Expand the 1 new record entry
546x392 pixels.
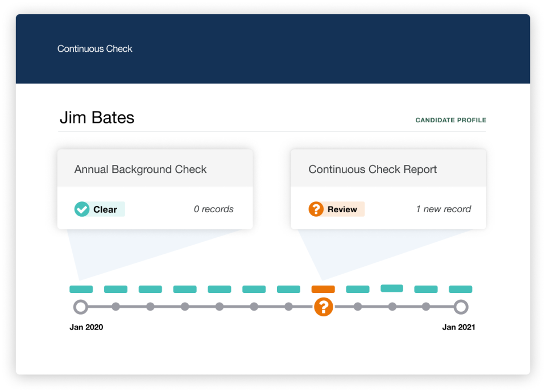(x=444, y=209)
